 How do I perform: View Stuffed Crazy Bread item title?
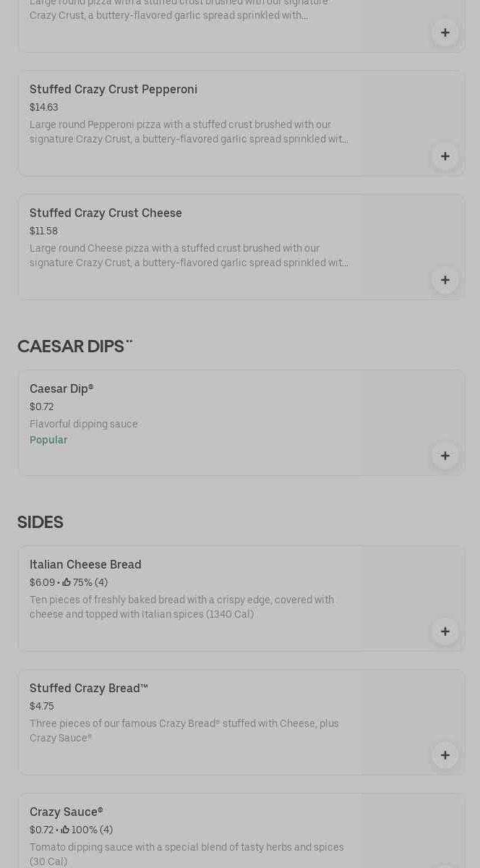[88, 689]
